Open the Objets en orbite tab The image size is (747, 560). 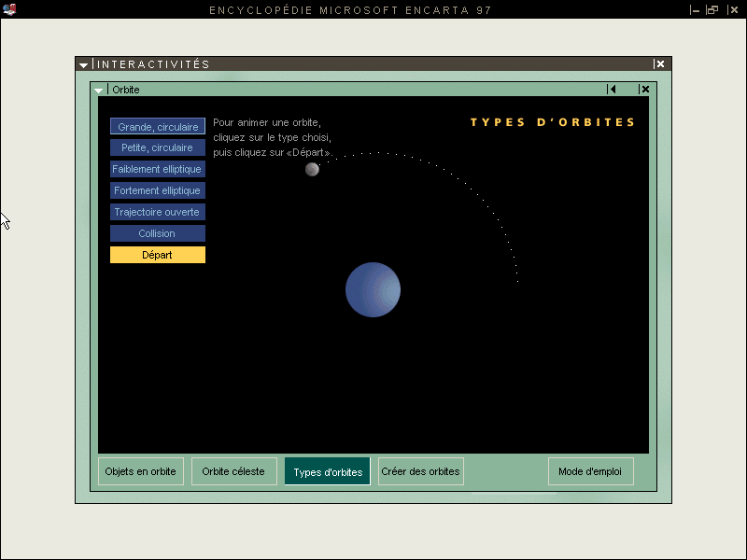pyautogui.click(x=141, y=471)
